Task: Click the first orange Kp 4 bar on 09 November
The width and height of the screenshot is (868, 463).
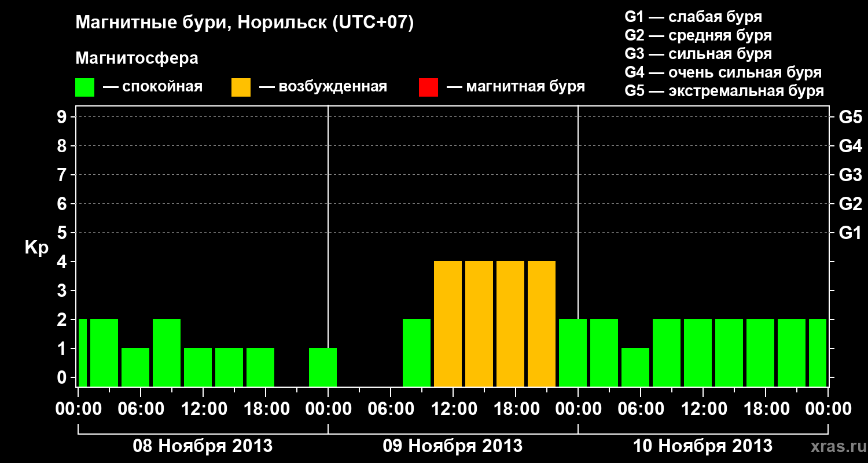Action: [x=448, y=324]
